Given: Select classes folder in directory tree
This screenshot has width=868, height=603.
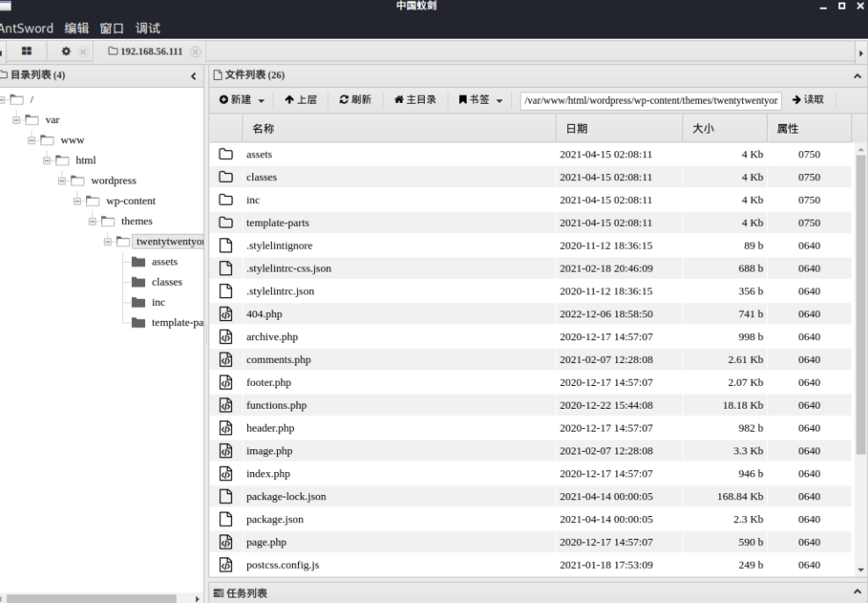Looking at the screenshot, I should tap(166, 282).
